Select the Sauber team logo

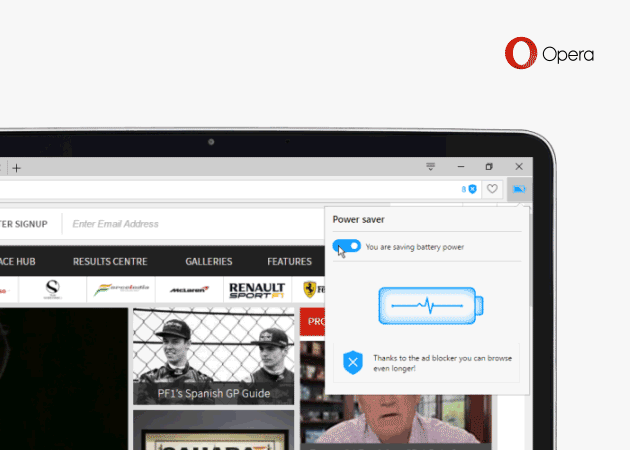click(x=53, y=289)
